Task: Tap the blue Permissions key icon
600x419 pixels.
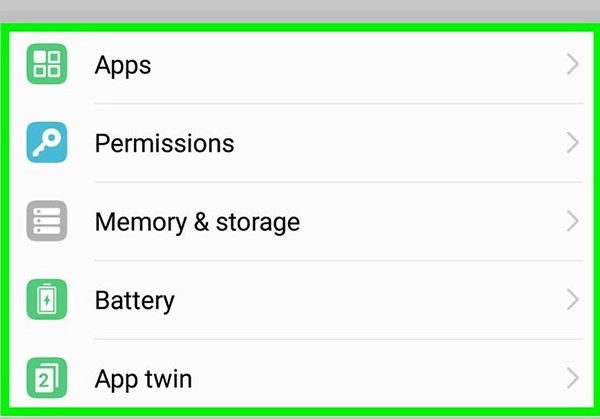Action: coord(46,143)
